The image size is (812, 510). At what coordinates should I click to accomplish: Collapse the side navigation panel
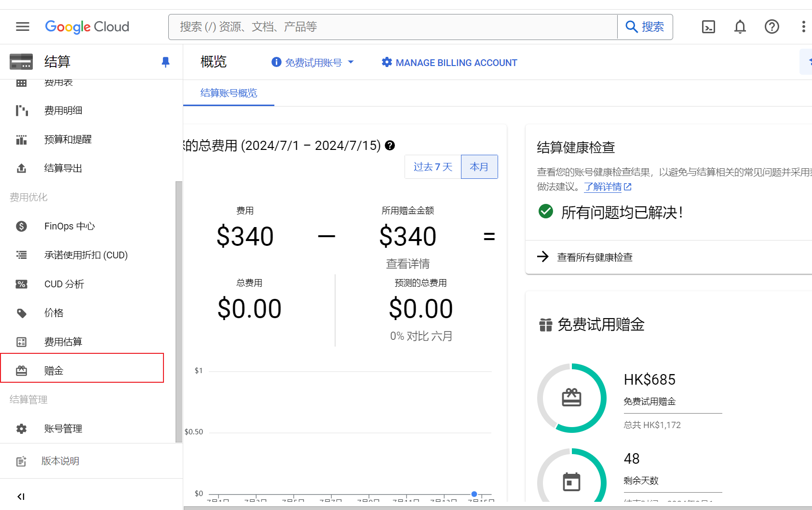[21, 497]
